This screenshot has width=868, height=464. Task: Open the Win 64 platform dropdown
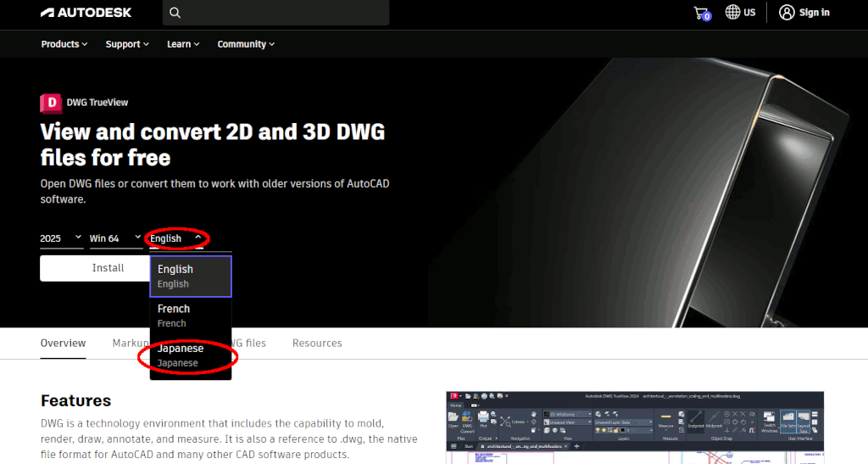click(x=116, y=238)
